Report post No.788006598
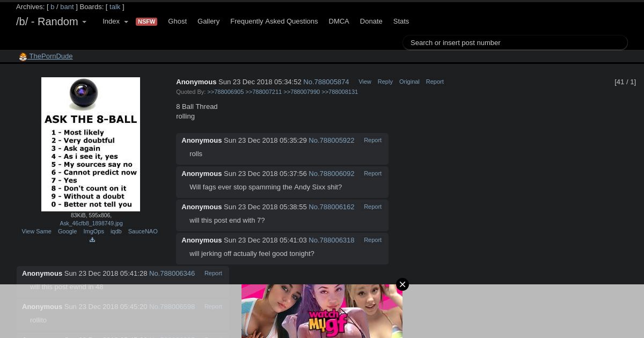 (213, 306)
